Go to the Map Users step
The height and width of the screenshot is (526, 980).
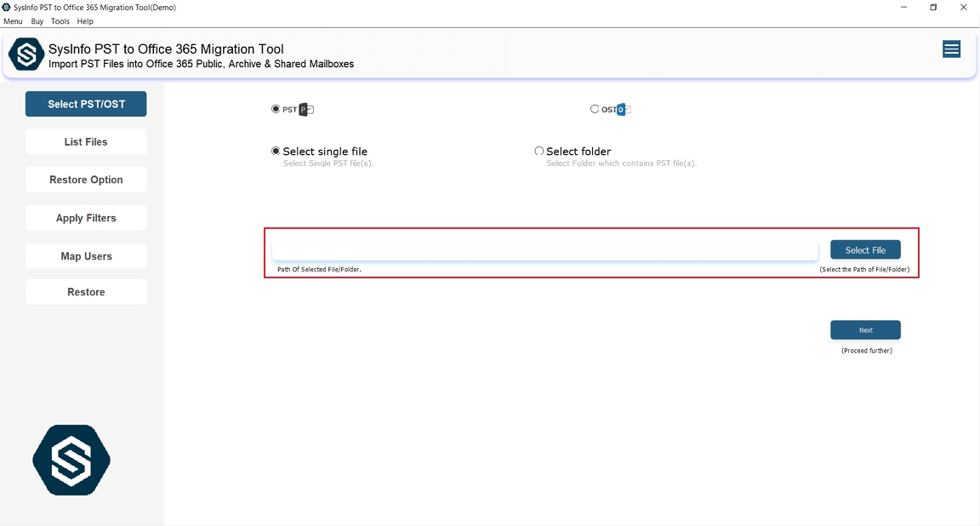(x=86, y=256)
